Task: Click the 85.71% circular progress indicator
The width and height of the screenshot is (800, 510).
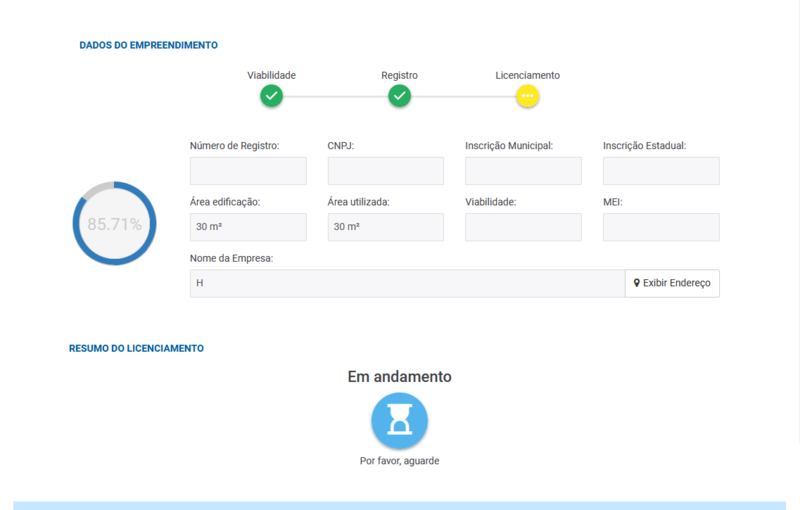Action: tap(114, 224)
